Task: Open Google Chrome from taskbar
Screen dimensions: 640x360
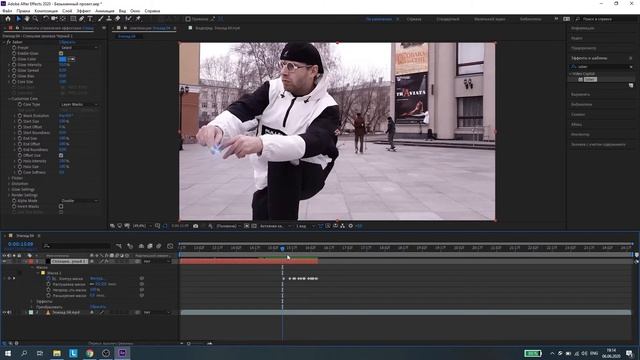Action: pyautogui.click(x=89, y=353)
